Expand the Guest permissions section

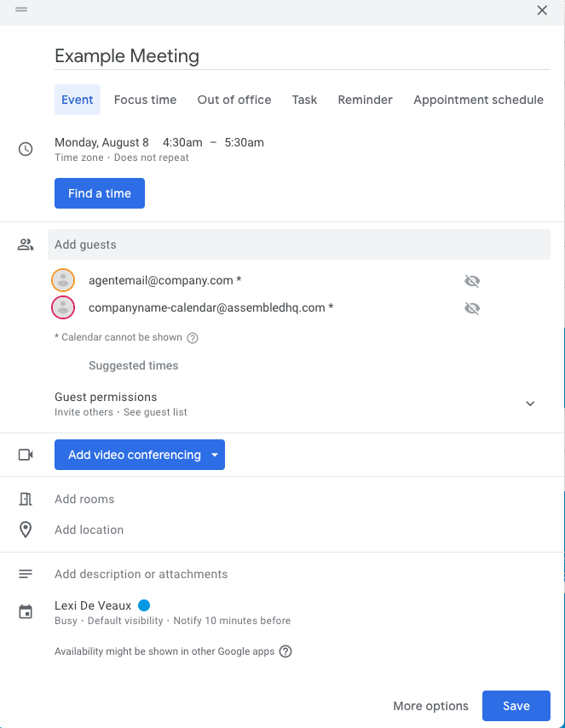[x=530, y=404]
